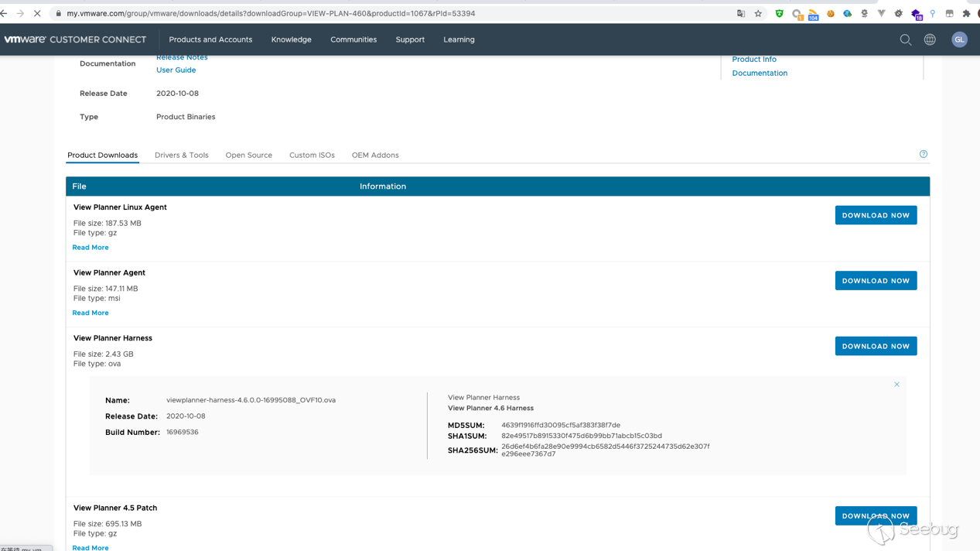This screenshot has height=551, width=980.
Task: Click the cookie extension icon
Action: coord(830,13)
